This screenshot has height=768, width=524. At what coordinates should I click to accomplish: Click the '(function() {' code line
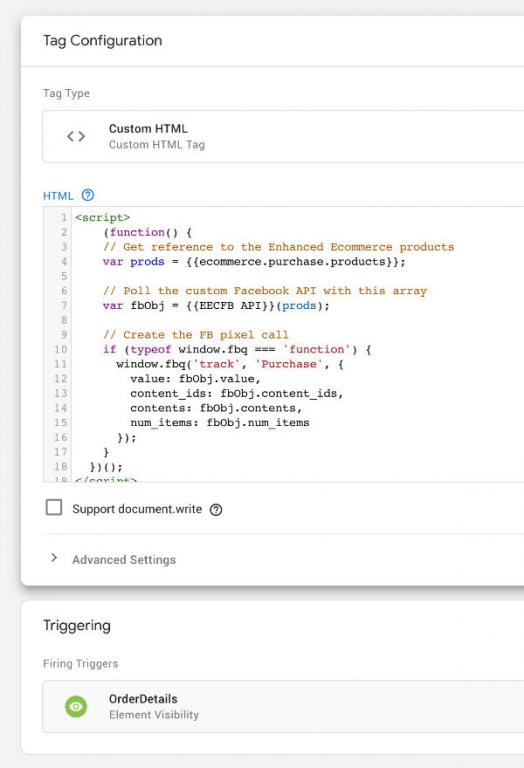[x=147, y=232]
